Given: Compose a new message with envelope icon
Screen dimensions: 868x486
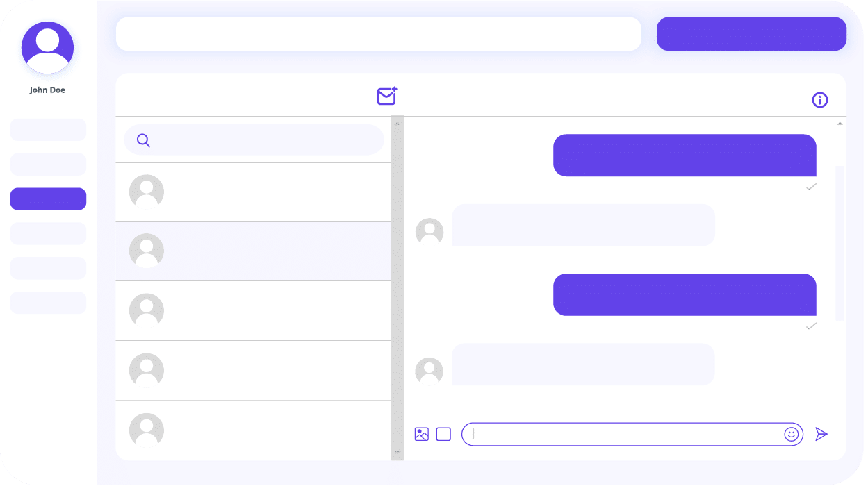Looking at the screenshot, I should coord(386,97).
